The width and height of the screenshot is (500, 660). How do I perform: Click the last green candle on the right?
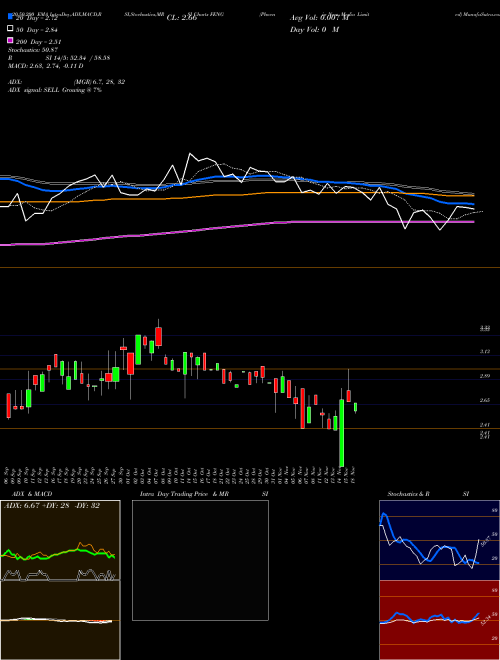[x=356, y=407]
